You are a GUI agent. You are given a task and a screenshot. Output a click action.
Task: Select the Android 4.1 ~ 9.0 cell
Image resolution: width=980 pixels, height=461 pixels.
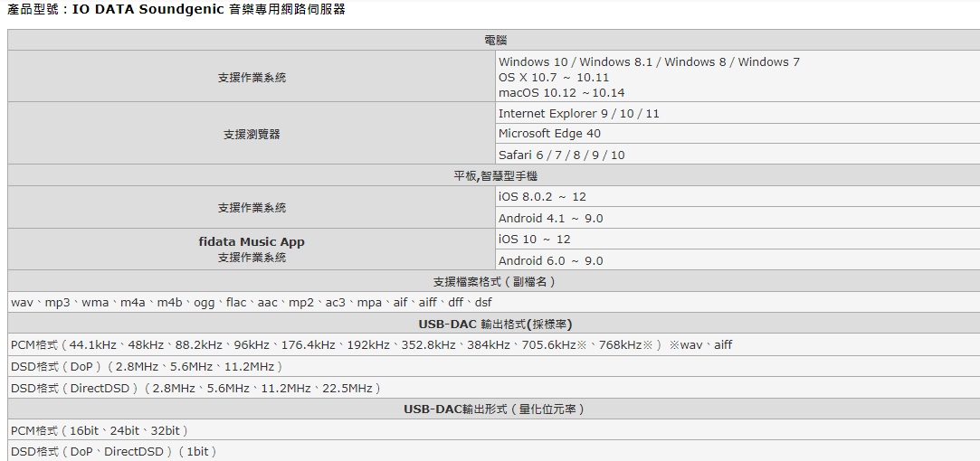[x=550, y=219]
